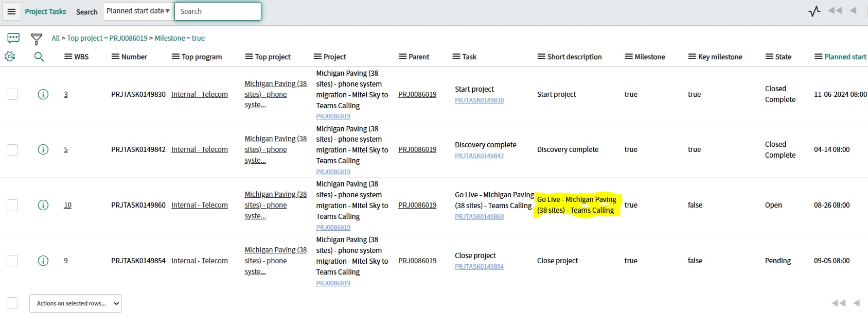Preview record PRJTASK0149830 info icon
Viewport: 868px width, 324px height.
tap(43, 94)
